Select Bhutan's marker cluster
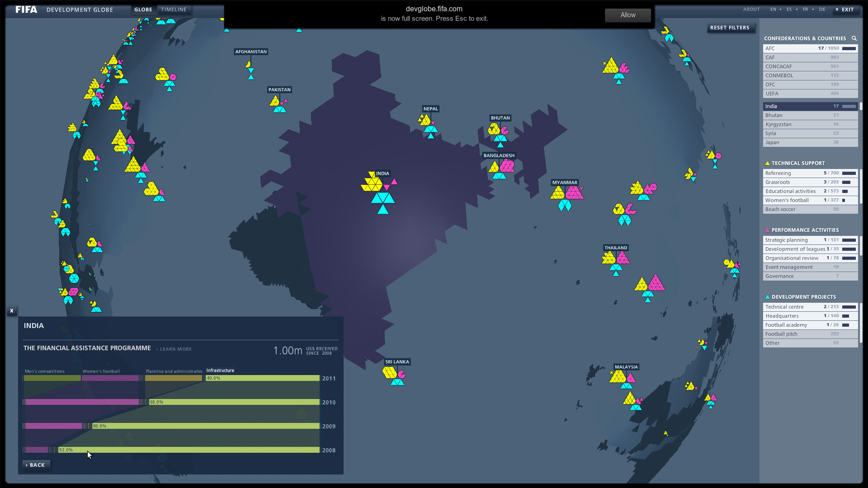The image size is (868, 488). (x=499, y=135)
